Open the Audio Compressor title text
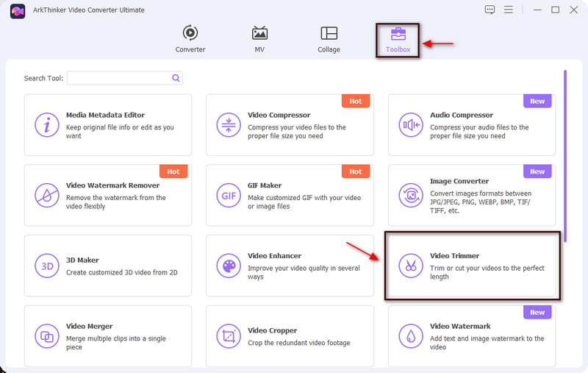Screen dimensions: 588x373 462,116
